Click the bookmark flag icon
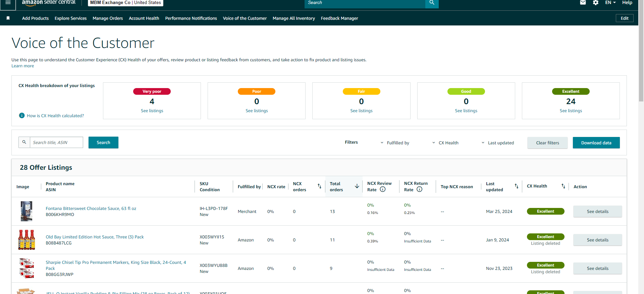 point(8,18)
